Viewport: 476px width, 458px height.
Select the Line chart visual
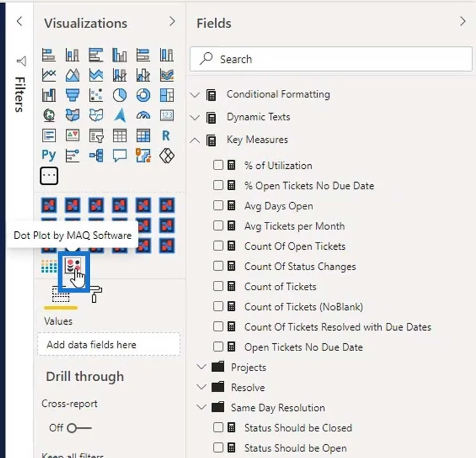(49, 76)
